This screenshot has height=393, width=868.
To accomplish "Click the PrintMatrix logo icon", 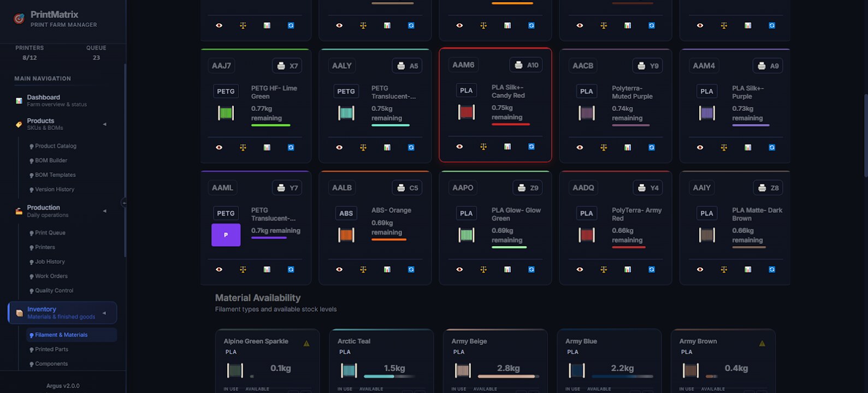I will tap(19, 19).
